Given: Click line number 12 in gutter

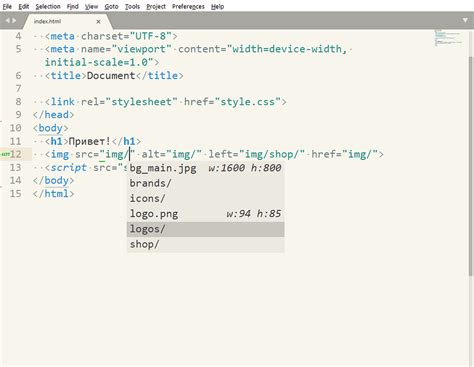Looking at the screenshot, I should click(x=15, y=154).
